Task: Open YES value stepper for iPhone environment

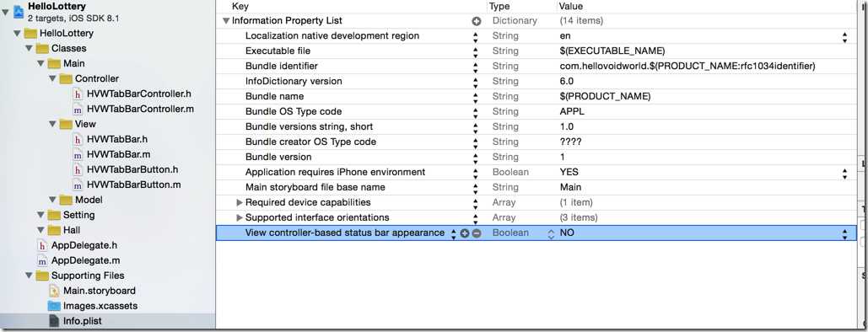Action: (844, 173)
